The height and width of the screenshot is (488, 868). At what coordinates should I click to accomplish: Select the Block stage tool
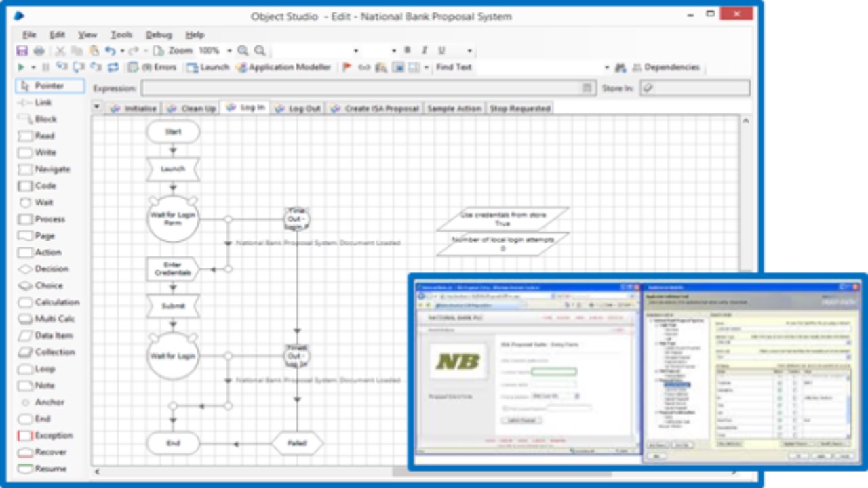[x=37, y=119]
